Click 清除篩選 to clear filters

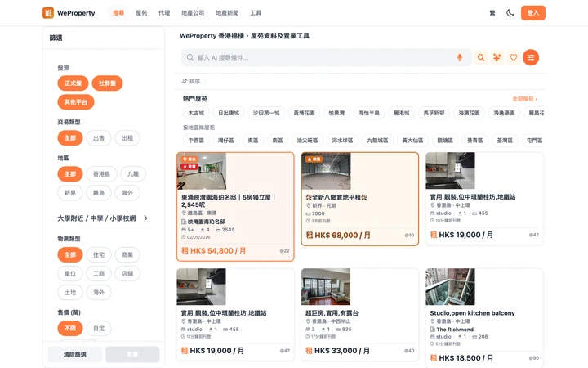(75, 354)
